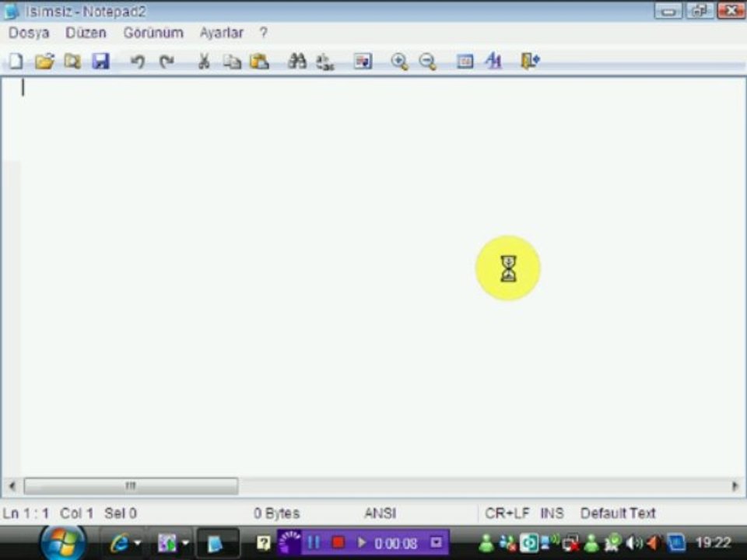Open the Replace tool icon

[325, 61]
